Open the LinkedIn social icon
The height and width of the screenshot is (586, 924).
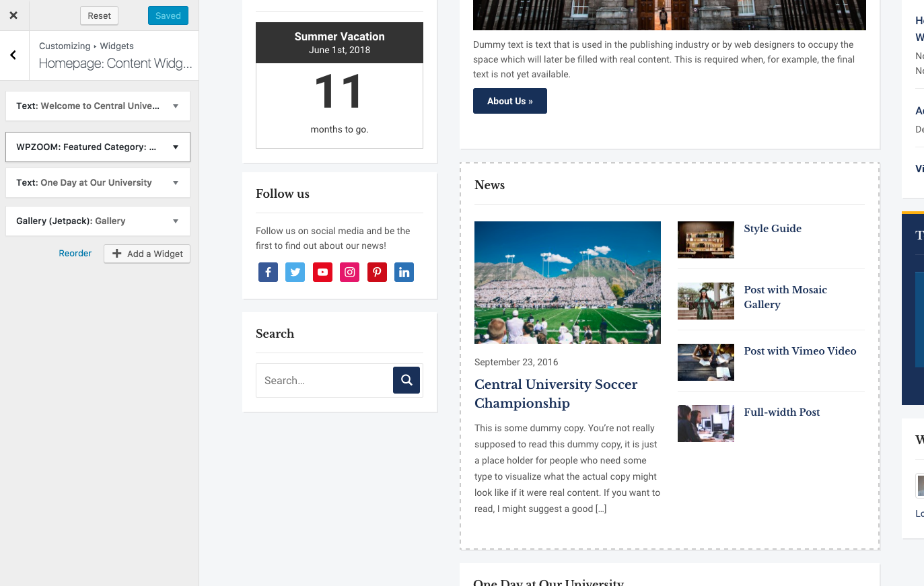(x=404, y=272)
